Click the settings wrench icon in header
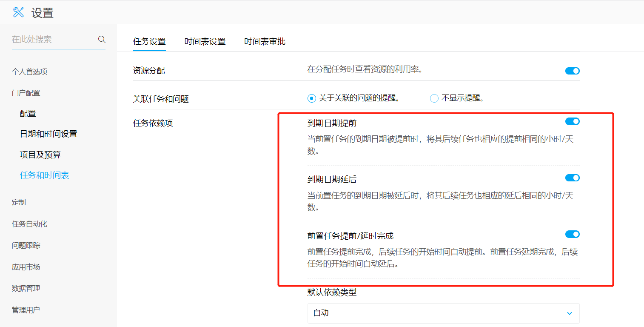This screenshot has width=644, height=327. [x=18, y=12]
